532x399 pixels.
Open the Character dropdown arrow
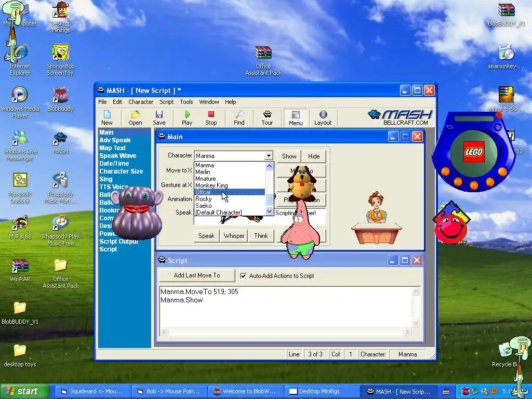(x=269, y=156)
